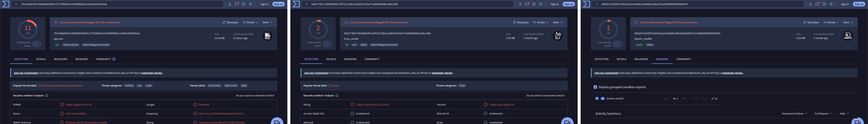Open notifications flag icon in darwin_amd64 window
868x124 pixels.
(817, 4)
